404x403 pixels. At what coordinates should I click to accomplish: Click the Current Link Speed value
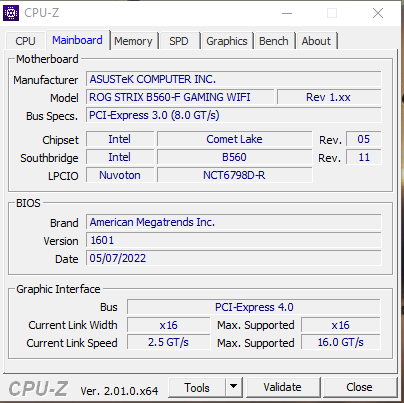pyautogui.click(x=169, y=342)
